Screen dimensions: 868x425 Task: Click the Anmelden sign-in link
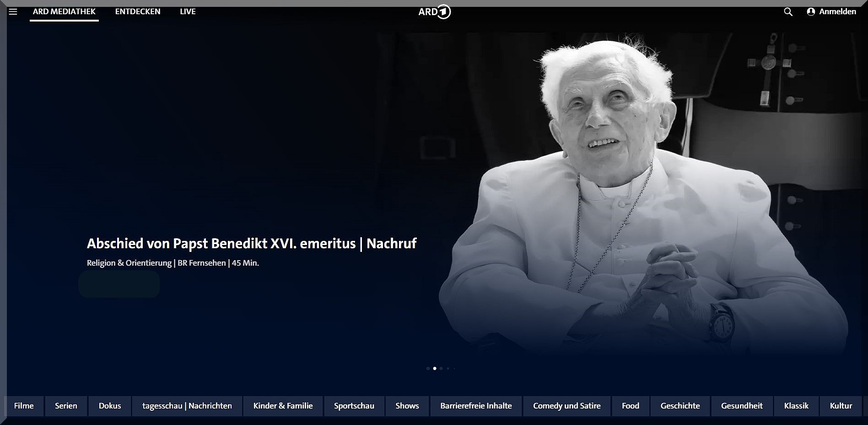[837, 12]
